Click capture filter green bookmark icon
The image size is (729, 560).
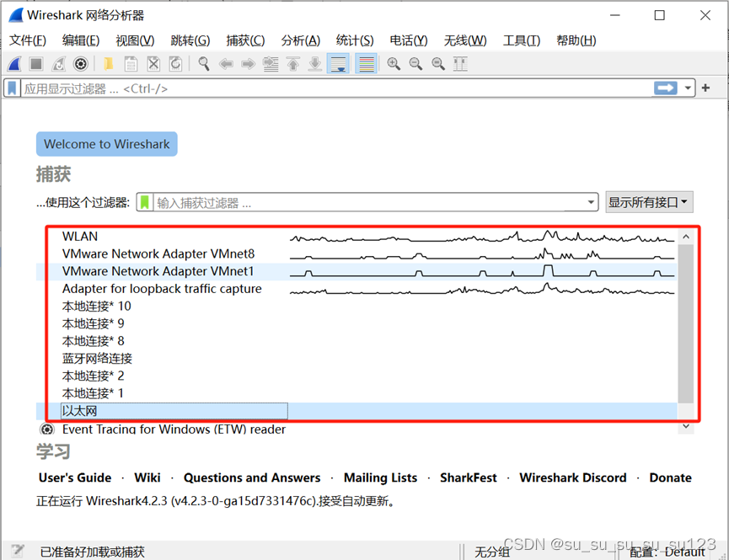[145, 202]
